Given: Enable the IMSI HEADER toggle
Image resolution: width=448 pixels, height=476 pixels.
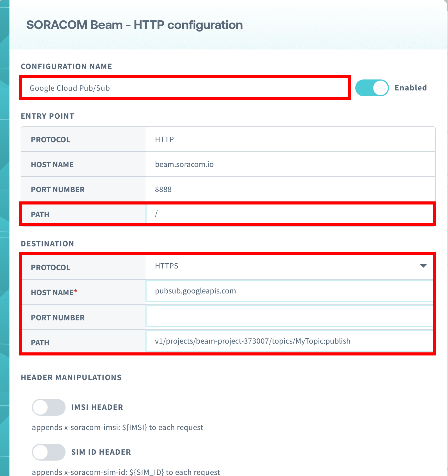Looking at the screenshot, I should (x=49, y=407).
